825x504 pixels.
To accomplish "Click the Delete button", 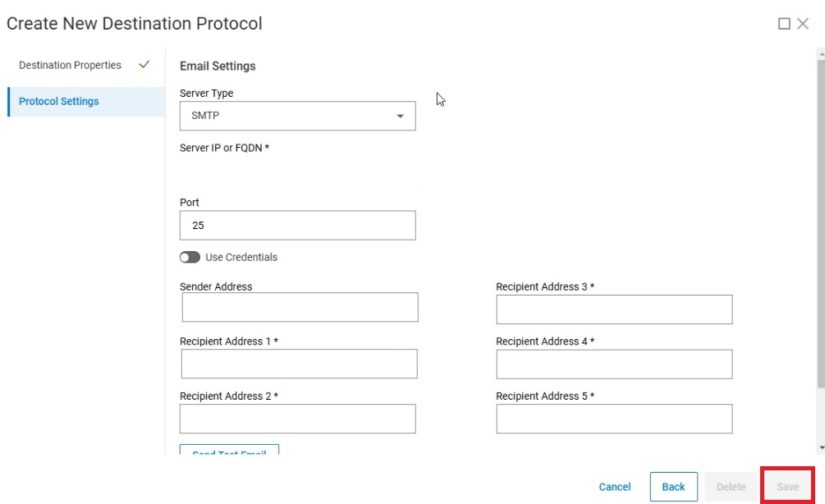I will [x=730, y=486].
